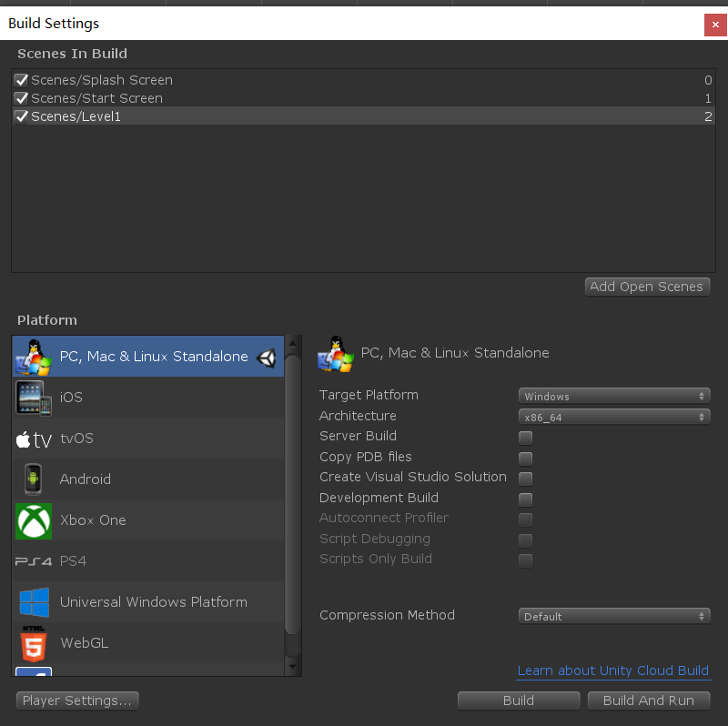
Task: Open the Compression Method dropdown
Action: 614,616
